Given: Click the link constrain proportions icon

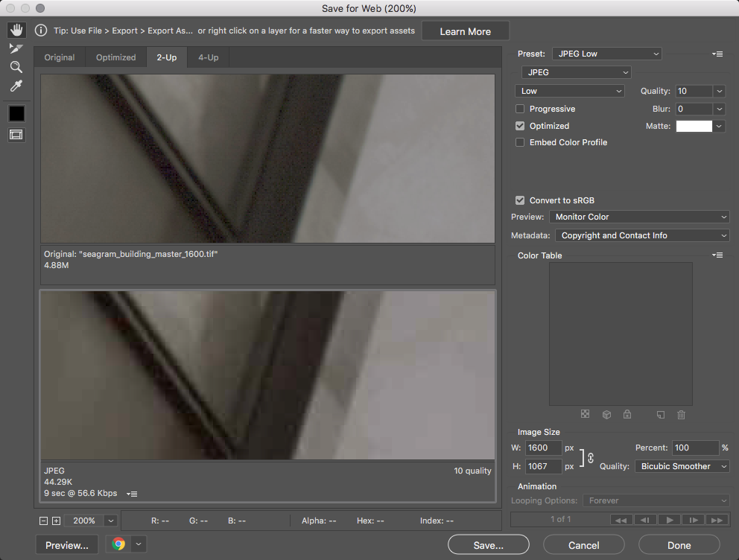Looking at the screenshot, I should tap(590, 457).
